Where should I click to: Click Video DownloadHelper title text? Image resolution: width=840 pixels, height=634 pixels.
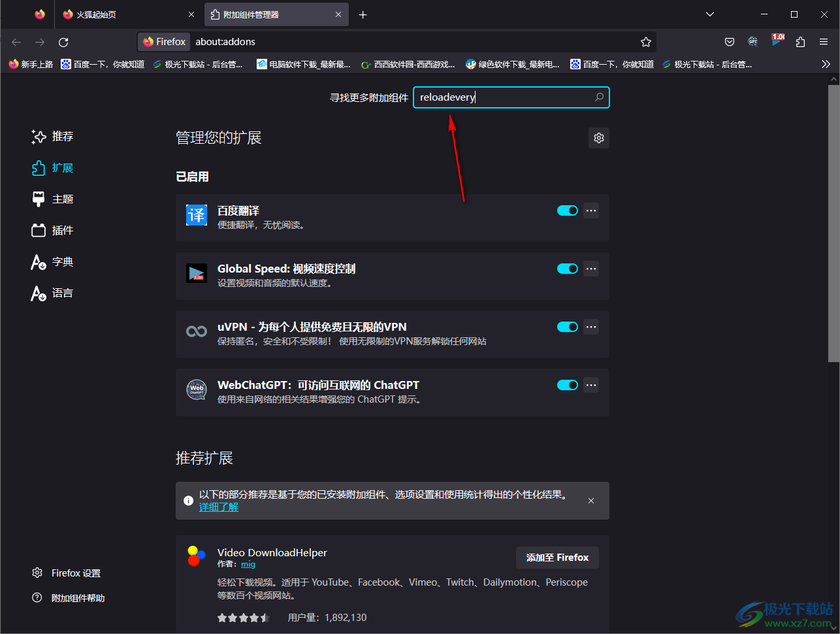coord(272,553)
